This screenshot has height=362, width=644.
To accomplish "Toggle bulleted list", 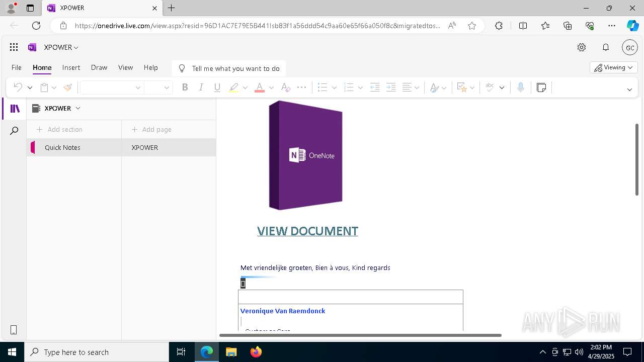I will click(323, 87).
